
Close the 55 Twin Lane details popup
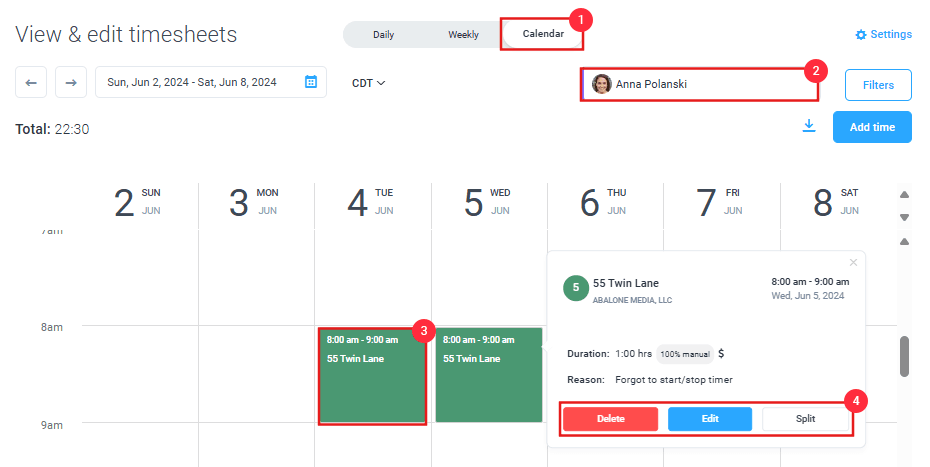[853, 262]
